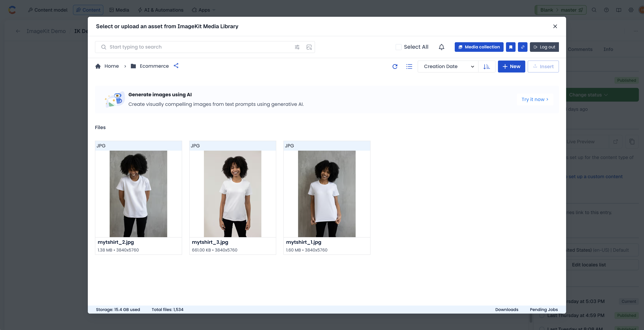Click 'Storage: 15.4 GB used' status text
This screenshot has width=644, height=330.
[118, 309]
